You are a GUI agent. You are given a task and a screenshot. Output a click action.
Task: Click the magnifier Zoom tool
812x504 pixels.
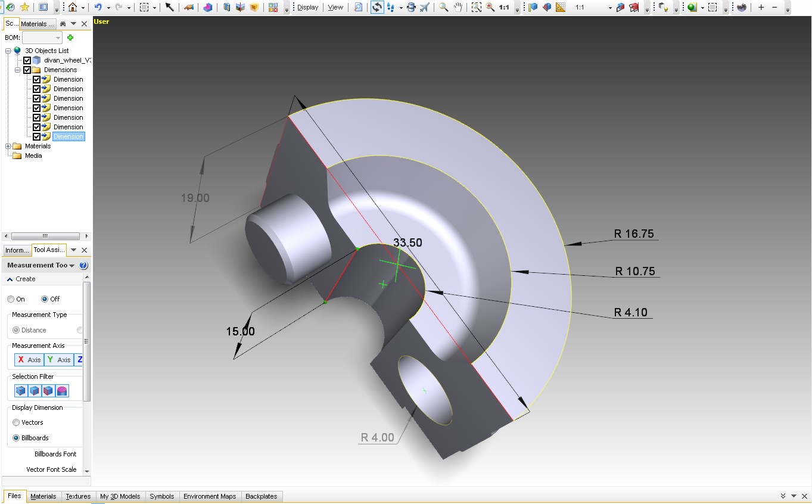click(443, 7)
